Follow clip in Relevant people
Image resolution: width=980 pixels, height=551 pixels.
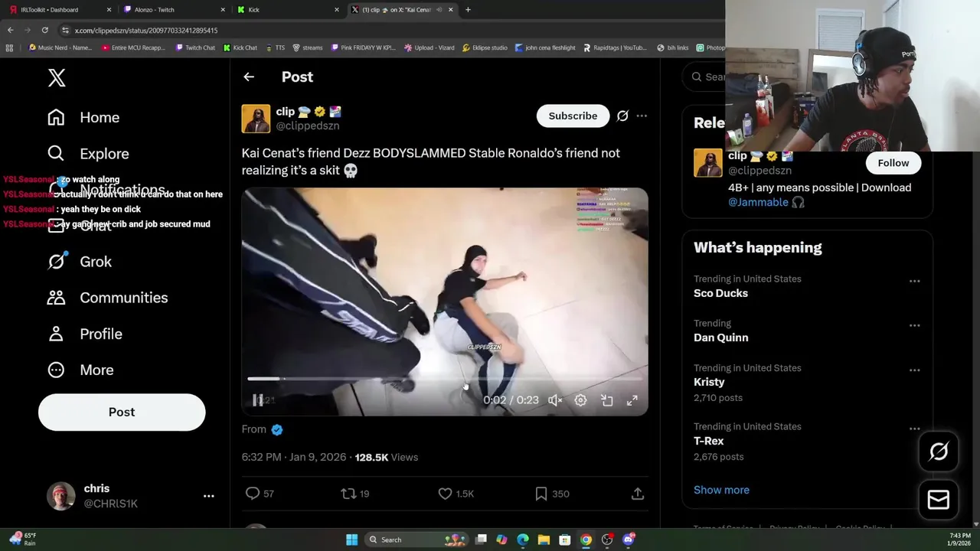click(893, 163)
